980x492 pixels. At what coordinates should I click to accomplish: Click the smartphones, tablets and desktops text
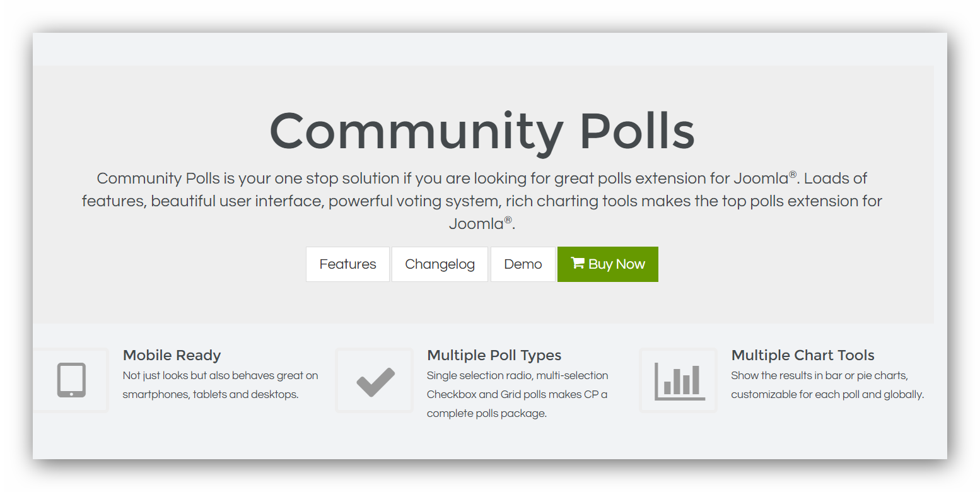210,395
